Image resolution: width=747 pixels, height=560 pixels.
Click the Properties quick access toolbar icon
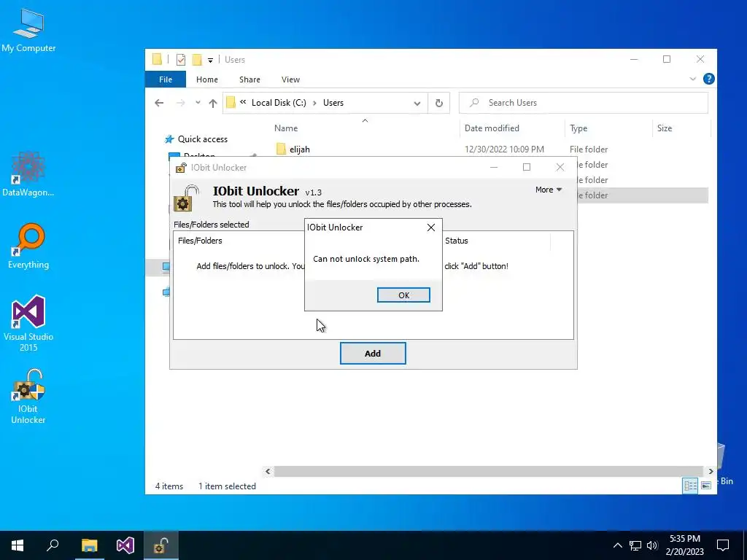click(181, 60)
